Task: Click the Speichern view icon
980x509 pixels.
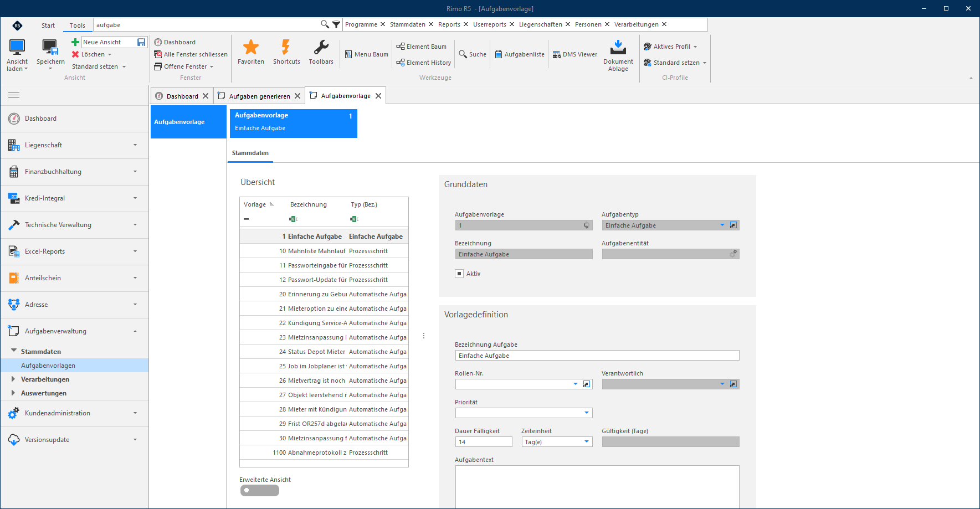Action: point(50,47)
